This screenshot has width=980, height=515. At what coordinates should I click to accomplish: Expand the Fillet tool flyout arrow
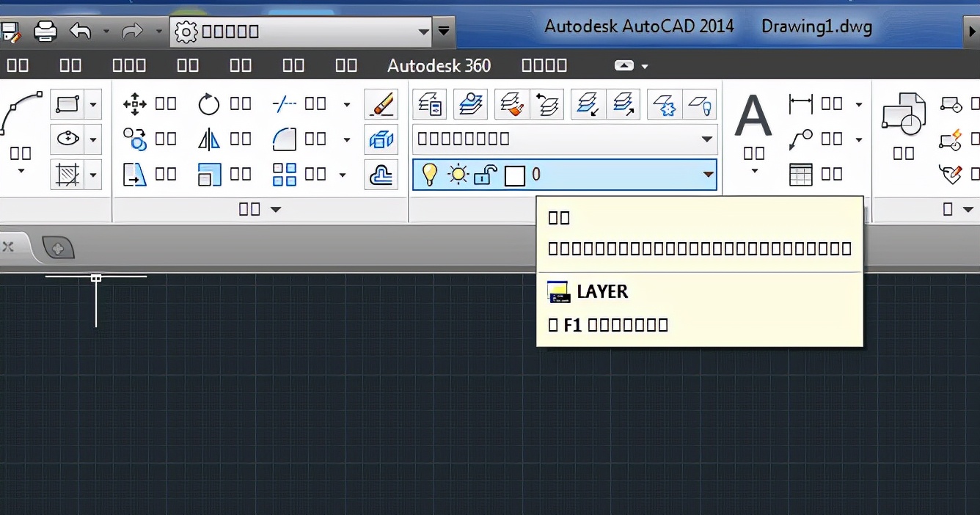347,139
